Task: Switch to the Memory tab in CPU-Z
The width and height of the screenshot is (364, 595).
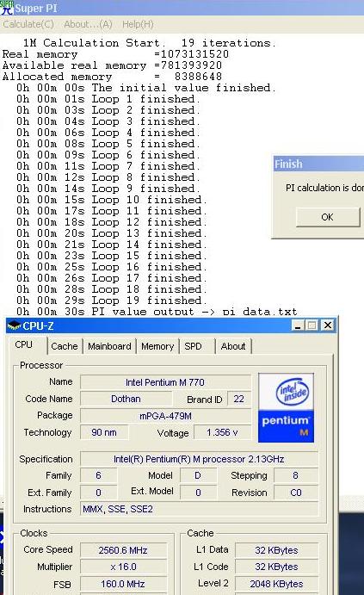Action: 157,346
